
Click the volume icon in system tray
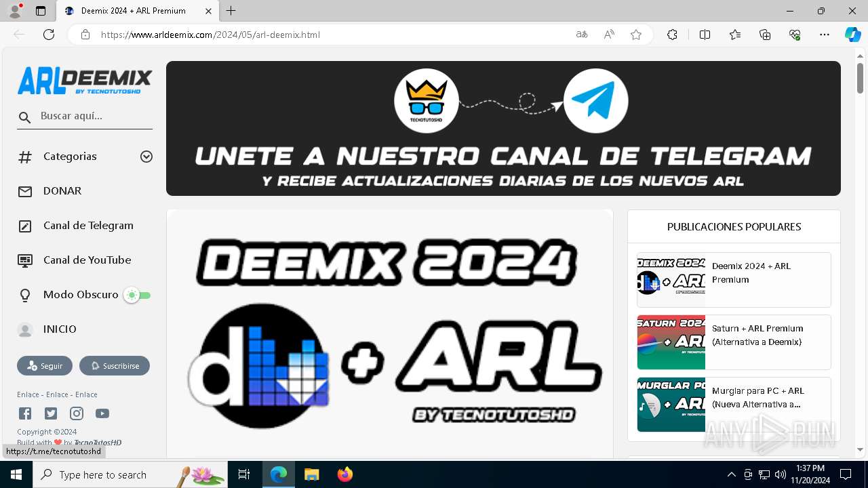[x=781, y=474]
